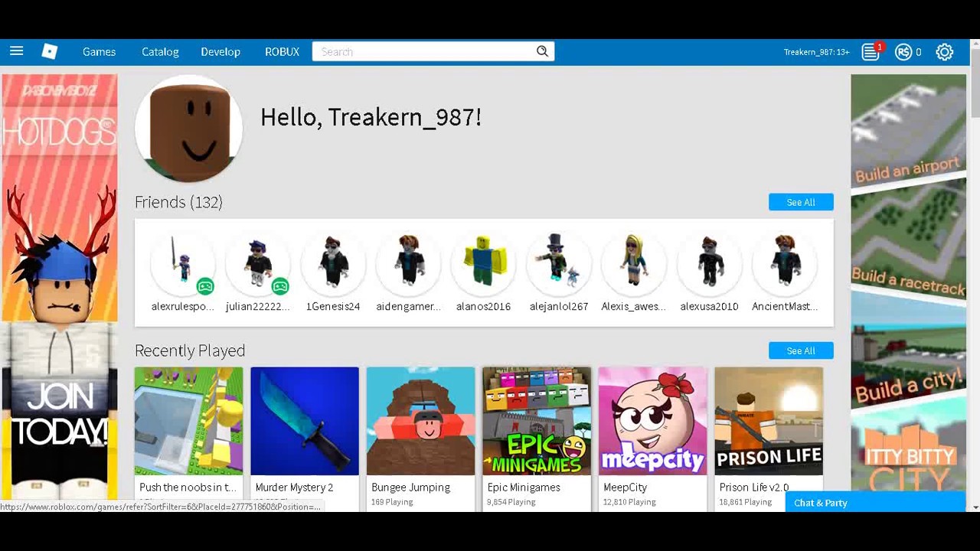This screenshot has width=980, height=551.
Task: Open Bungee Jumping game thumbnail
Action: point(420,421)
